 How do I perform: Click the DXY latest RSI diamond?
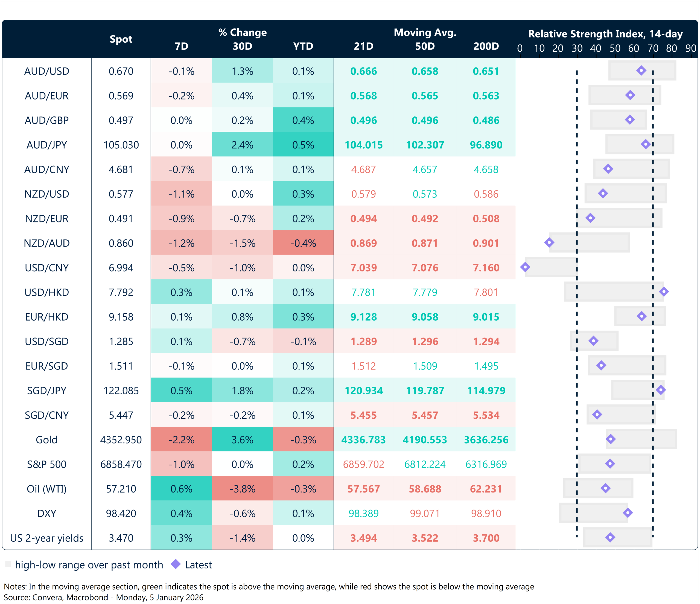[628, 513]
